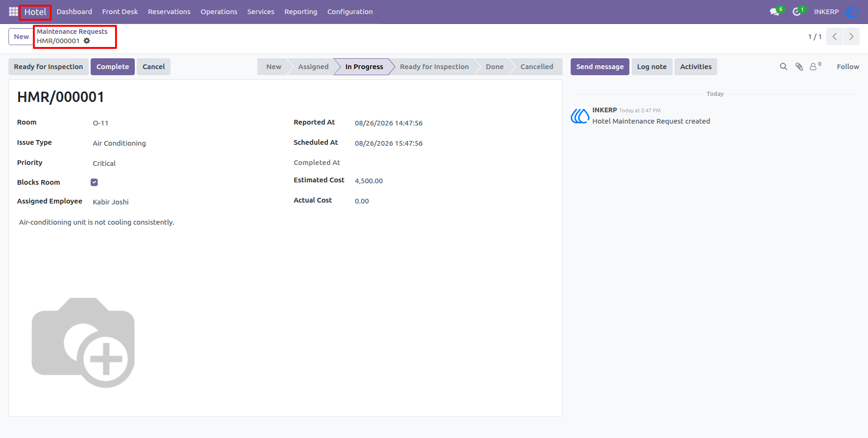Click the New record button

pos(21,37)
